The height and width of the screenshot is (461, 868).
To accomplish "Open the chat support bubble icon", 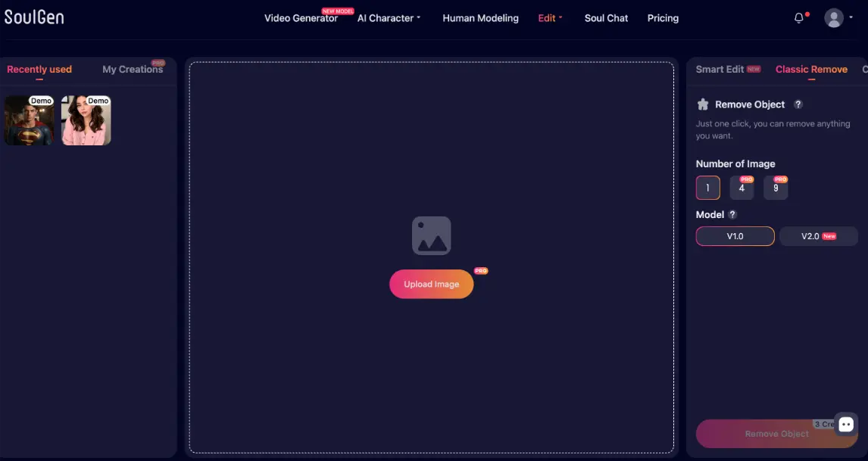I will (845, 424).
